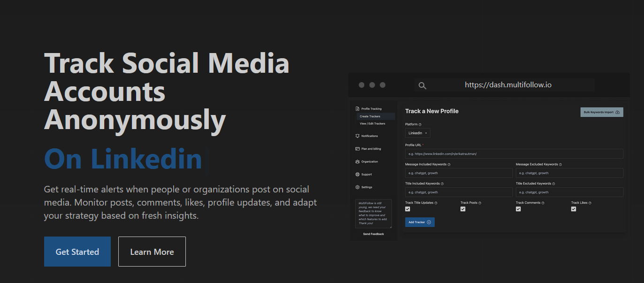644x283 pixels.
Task: Click help icon beside Track Posts
Action: point(480,203)
